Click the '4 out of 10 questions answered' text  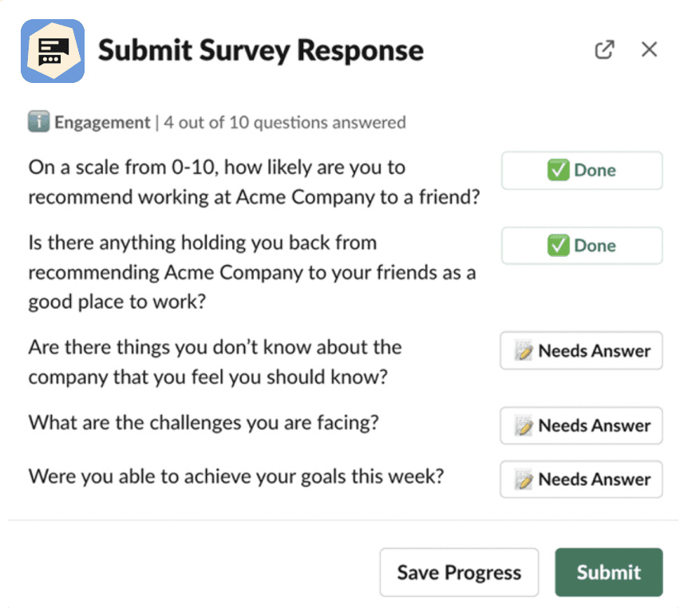click(285, 123)
